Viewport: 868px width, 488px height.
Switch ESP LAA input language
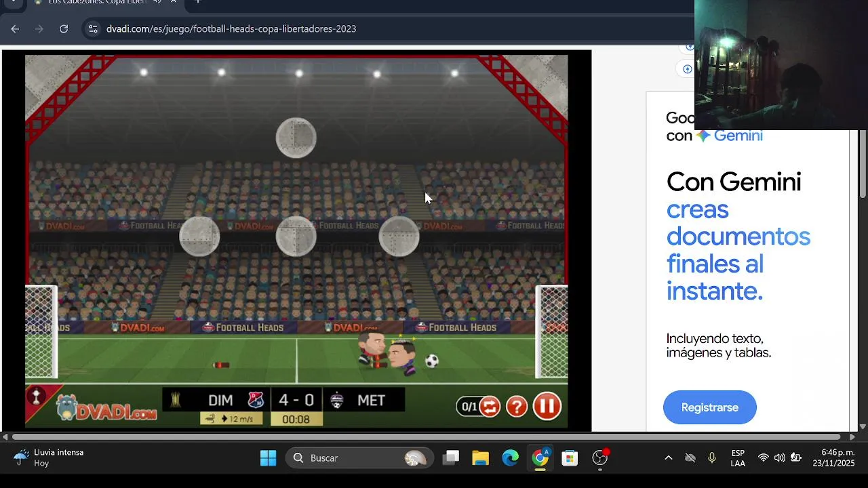pyautogui.click(x=738, y=458)
